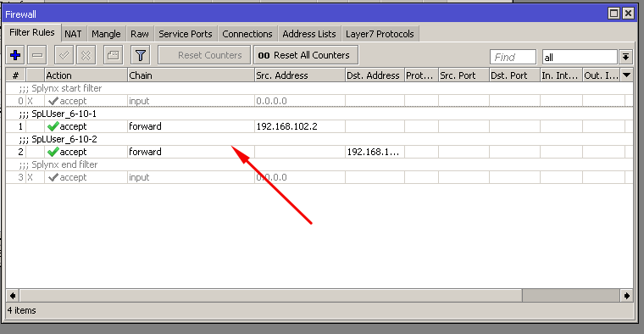The width and height of the screenshot is (644, 334).
Task: Open the column chooser dropdown at header end
Action: pyautogui.click(x=627, y=75)
